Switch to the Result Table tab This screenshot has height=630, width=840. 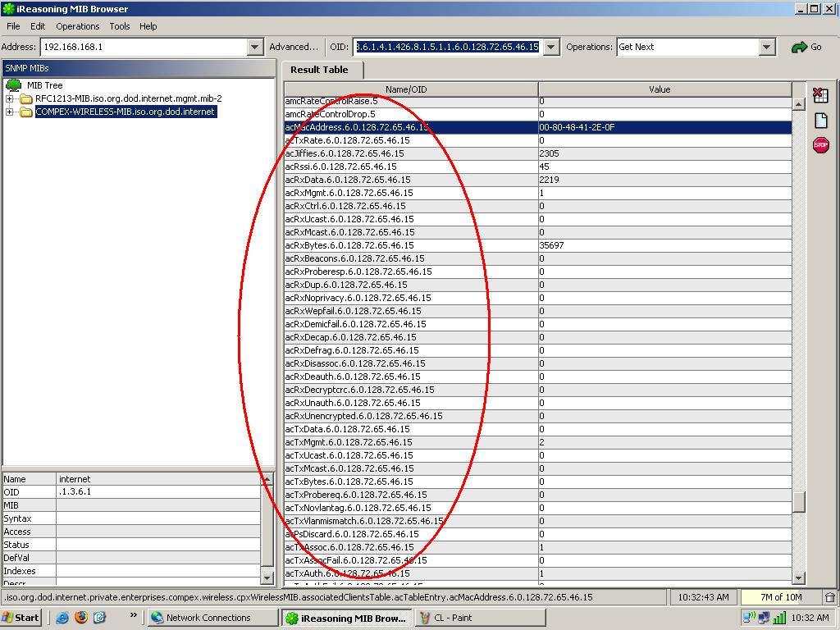(319, 70)
